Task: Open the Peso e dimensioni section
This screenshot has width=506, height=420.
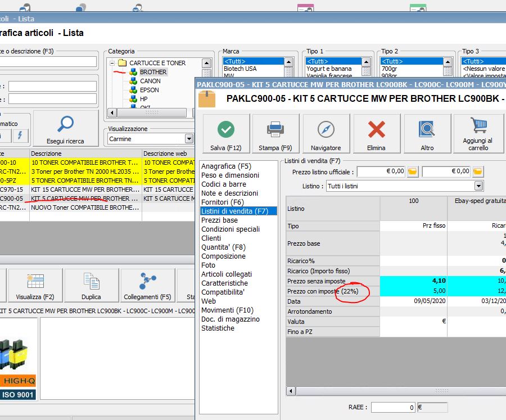Action: point(230,175)
